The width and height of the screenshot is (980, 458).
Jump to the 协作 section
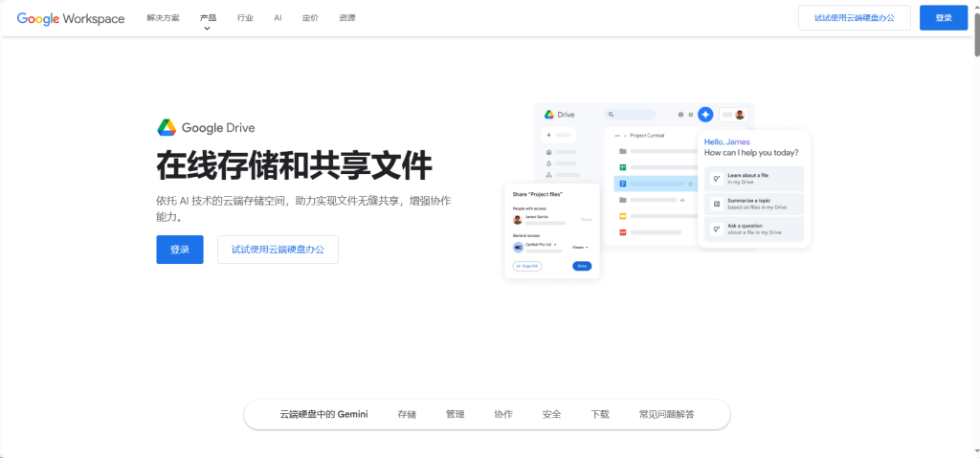click(503, 414)
